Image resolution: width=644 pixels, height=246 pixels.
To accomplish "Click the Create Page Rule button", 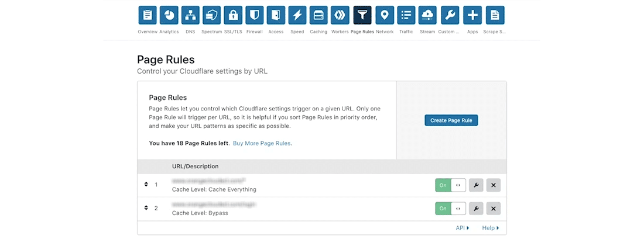I will point(451,120).
